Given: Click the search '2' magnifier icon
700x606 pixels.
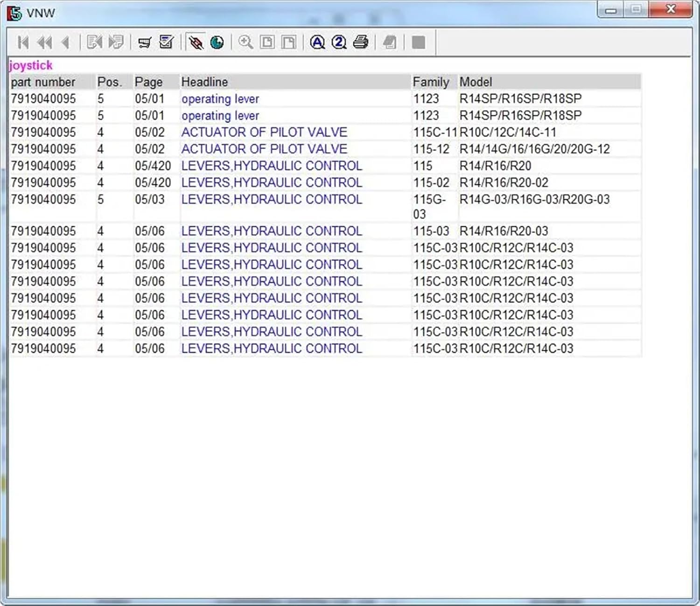Looking at the screenshot, I should click(x=339, y=42).
